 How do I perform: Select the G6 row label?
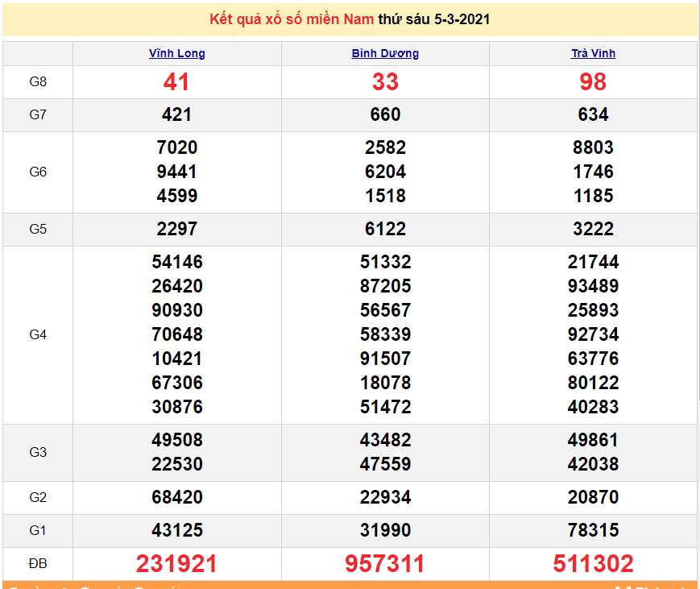pyautogui.click(x=38, y=172)
